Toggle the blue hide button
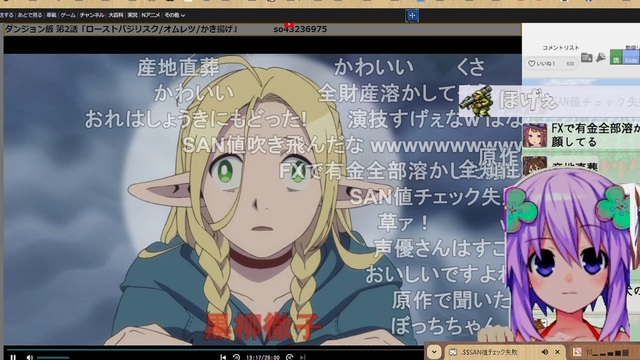This screenshot has width=640, height=360. (631, 58)
